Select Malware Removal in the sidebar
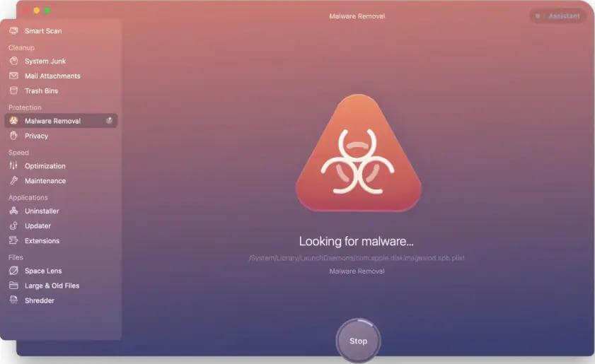This screenshot has height=364, width=595. (x=52, y=121)
